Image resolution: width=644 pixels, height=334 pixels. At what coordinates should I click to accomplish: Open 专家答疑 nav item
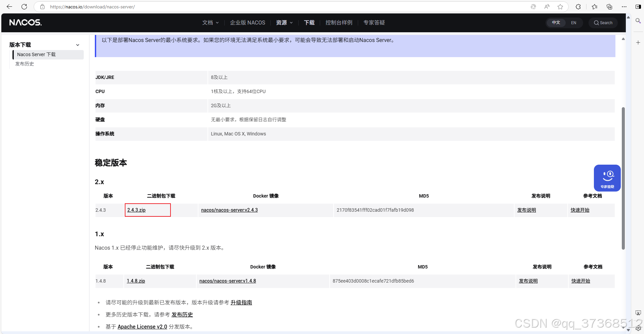coord(374,23)
